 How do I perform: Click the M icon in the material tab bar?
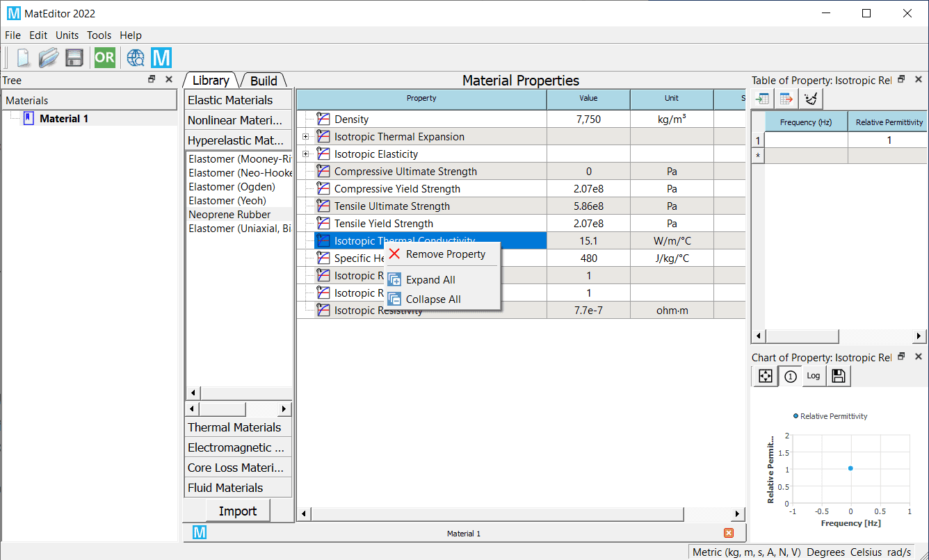click(x=200, y=533)
